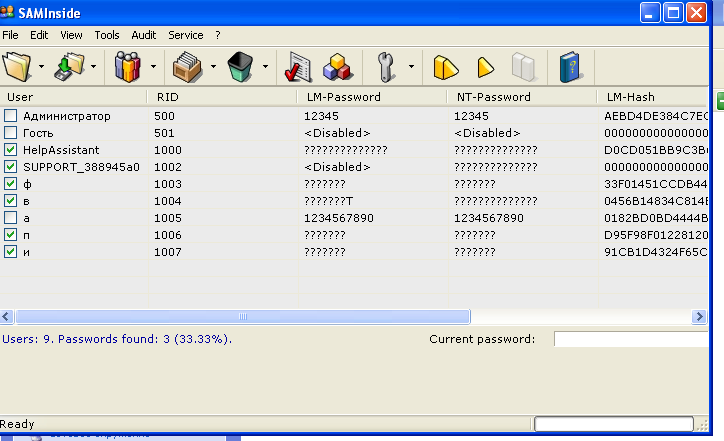
Task: Click the horizontal scrollbar left arrow
Action: 6,316
